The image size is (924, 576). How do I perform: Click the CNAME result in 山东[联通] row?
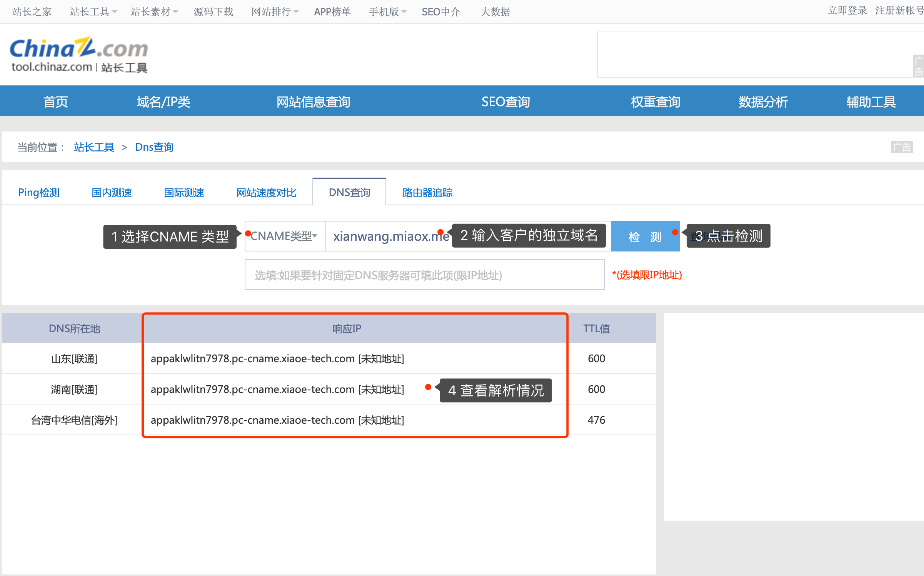point(277,358)
